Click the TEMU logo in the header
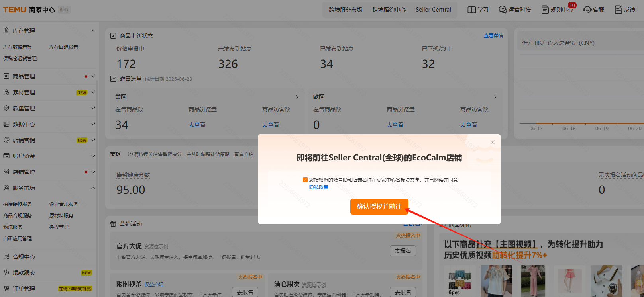The image size is (644, 297). click(x=15, y=10)
